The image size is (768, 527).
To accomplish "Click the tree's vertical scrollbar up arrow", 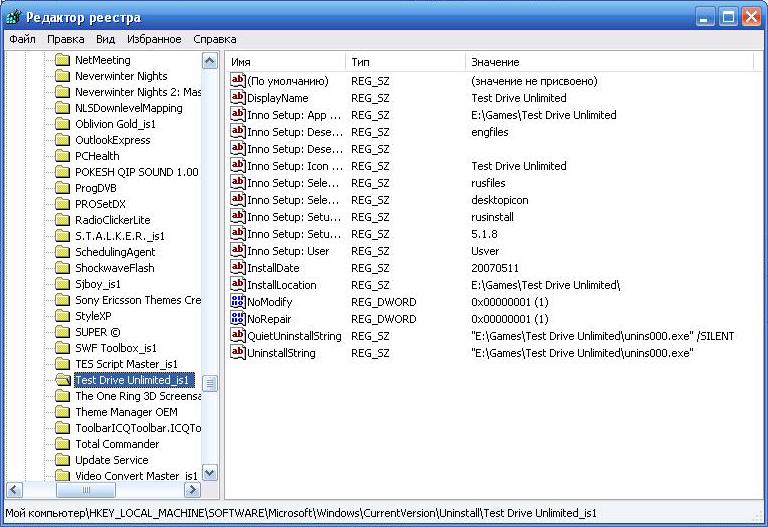I will click(210, 61).
